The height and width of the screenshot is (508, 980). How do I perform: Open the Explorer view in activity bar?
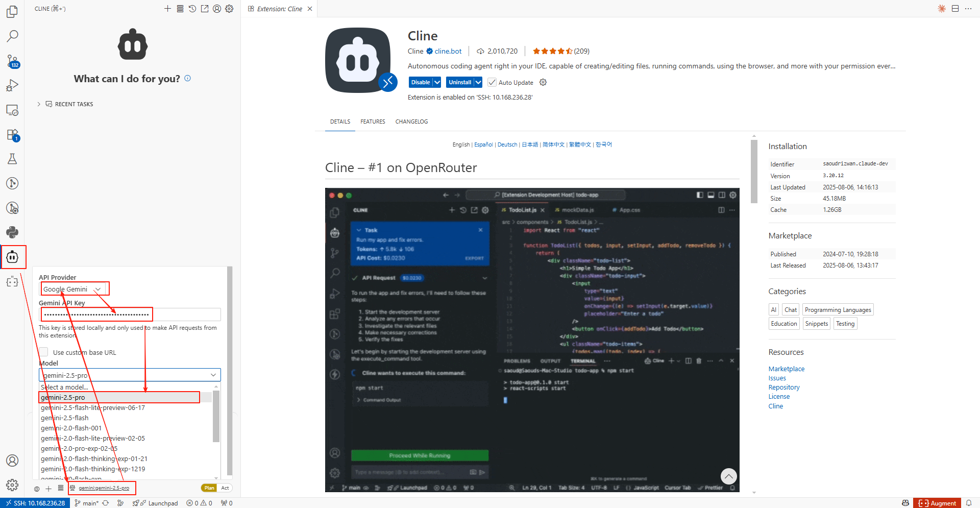click(12, 11)
